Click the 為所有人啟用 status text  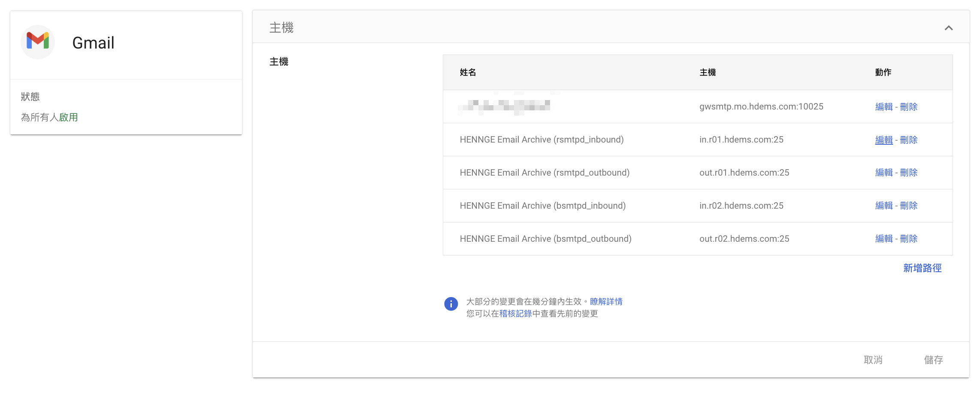(x=49, y=117)
